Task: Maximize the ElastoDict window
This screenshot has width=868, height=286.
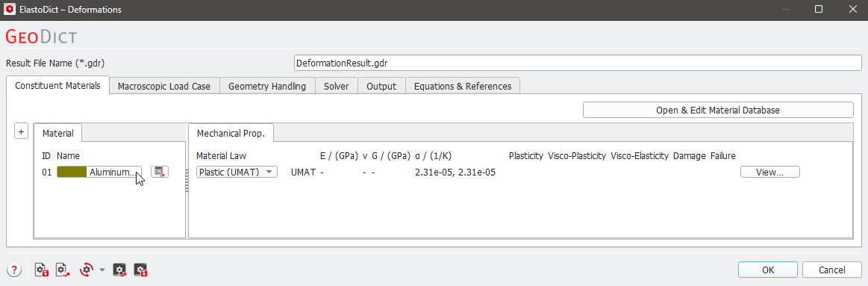Action: [x=819, y=10]
